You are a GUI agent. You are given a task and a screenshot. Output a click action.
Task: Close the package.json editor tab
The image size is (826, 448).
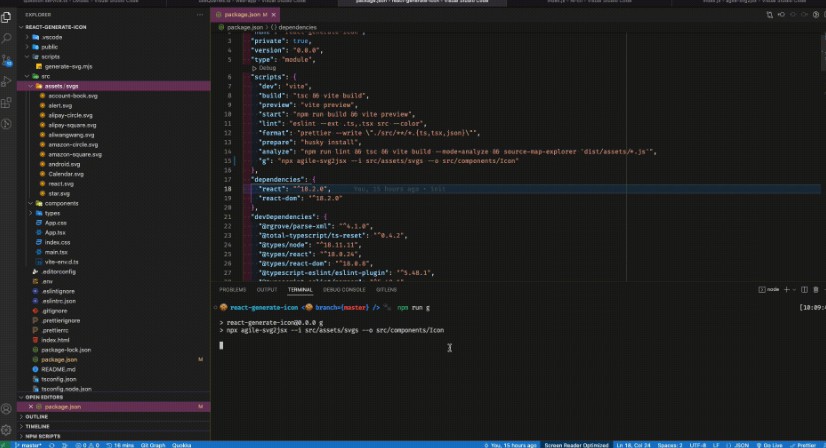(273, 15)
